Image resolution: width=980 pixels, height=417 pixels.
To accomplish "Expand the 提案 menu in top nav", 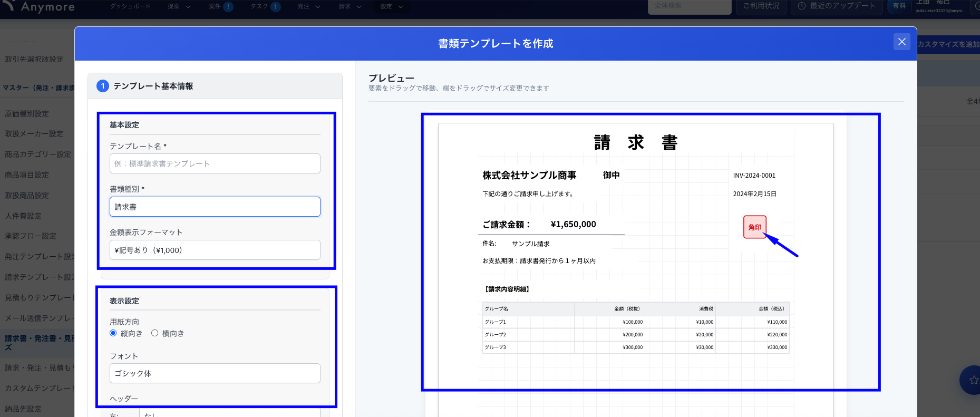I will click(x=179, y=6).
